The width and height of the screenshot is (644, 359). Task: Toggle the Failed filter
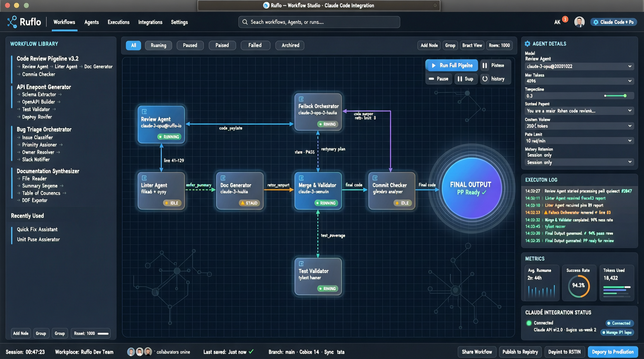point(255,45)
